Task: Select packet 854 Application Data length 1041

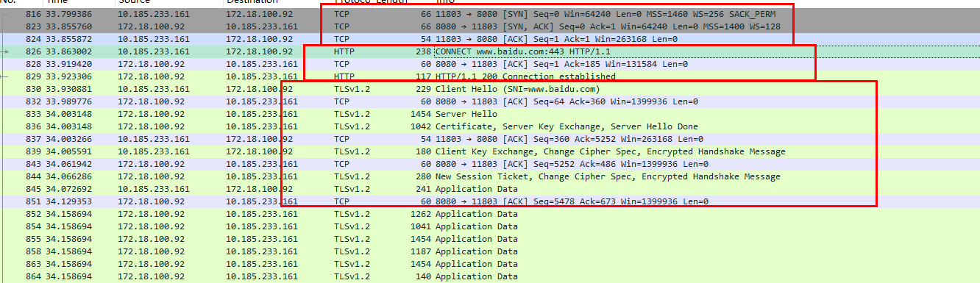Action: point(490,226)
